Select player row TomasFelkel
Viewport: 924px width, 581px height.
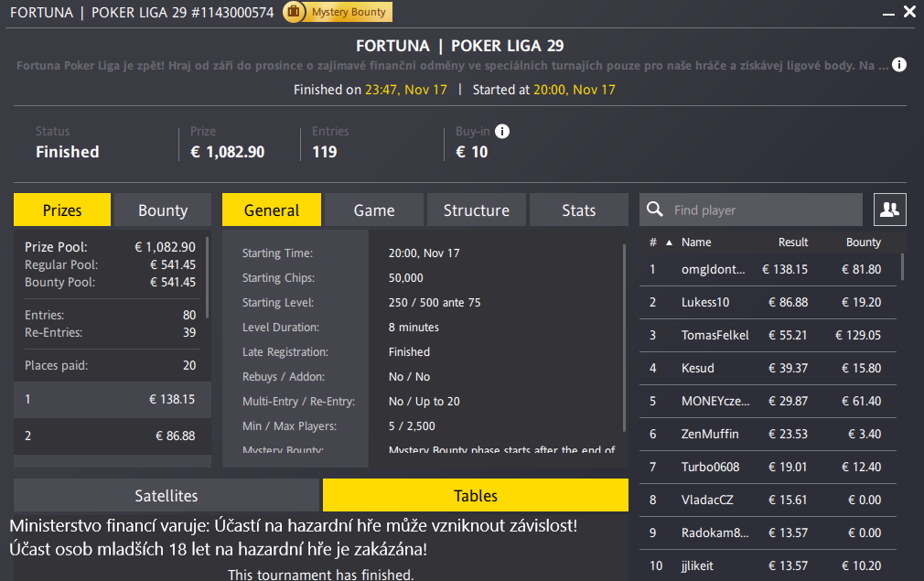pos(768,335)
